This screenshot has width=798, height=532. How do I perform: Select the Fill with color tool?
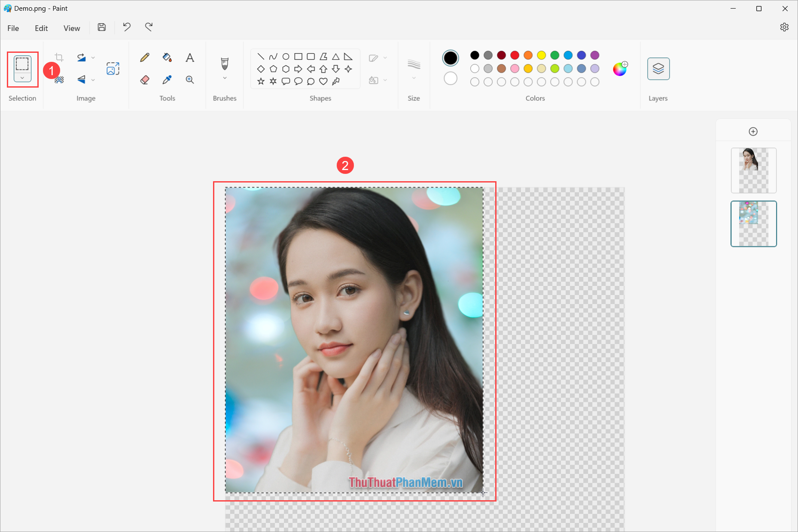(x=167, y=58)
